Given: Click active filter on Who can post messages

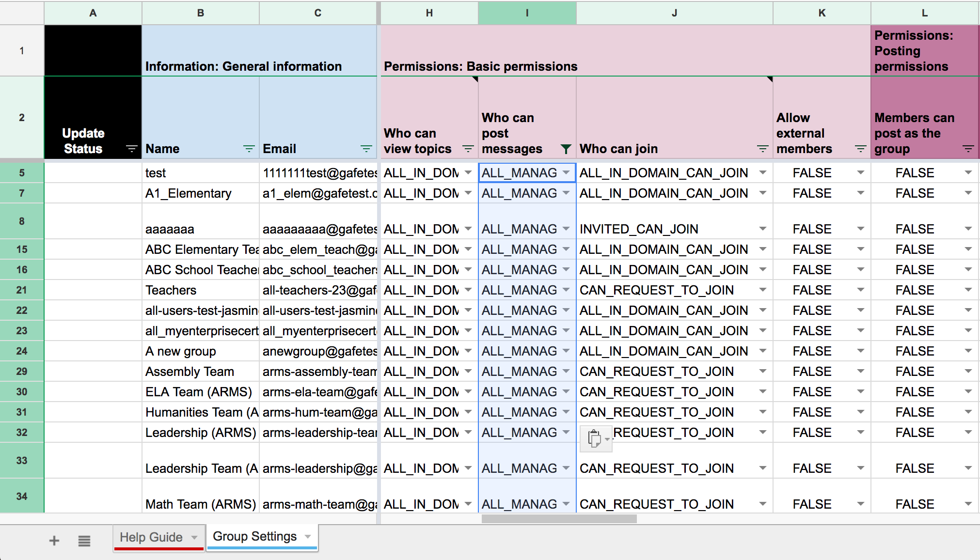Looking at the screenshot, I should (566, 149).
